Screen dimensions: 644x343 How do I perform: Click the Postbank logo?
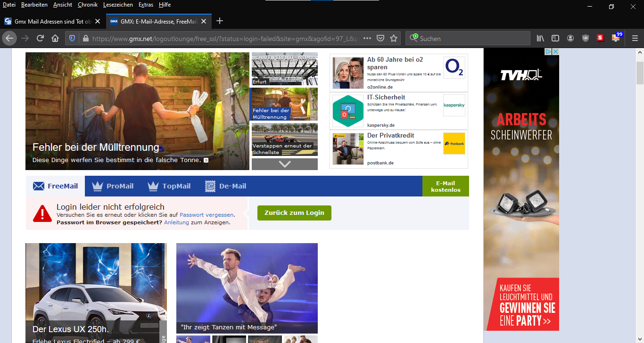(454, 143)
